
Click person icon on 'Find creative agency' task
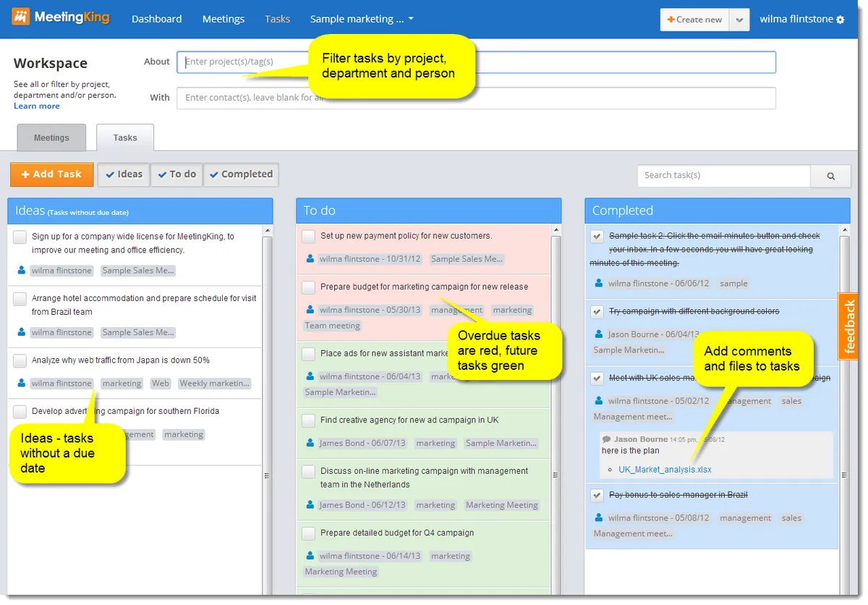coord(310,443)
